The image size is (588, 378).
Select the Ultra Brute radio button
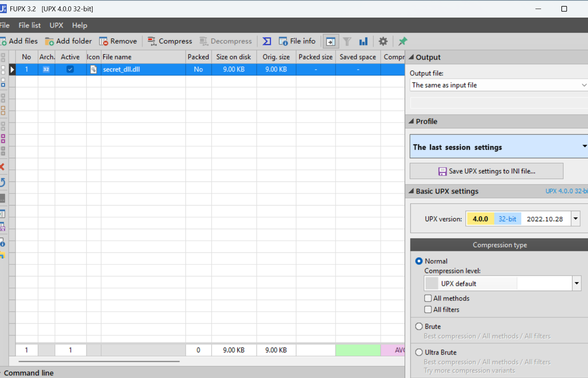tap(419, 352)
